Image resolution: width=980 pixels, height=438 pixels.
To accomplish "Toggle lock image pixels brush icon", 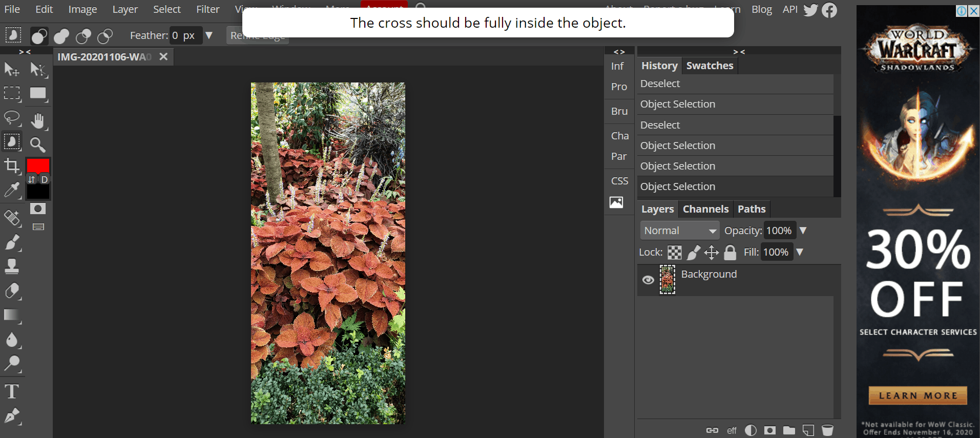I will tap(694, 252).
